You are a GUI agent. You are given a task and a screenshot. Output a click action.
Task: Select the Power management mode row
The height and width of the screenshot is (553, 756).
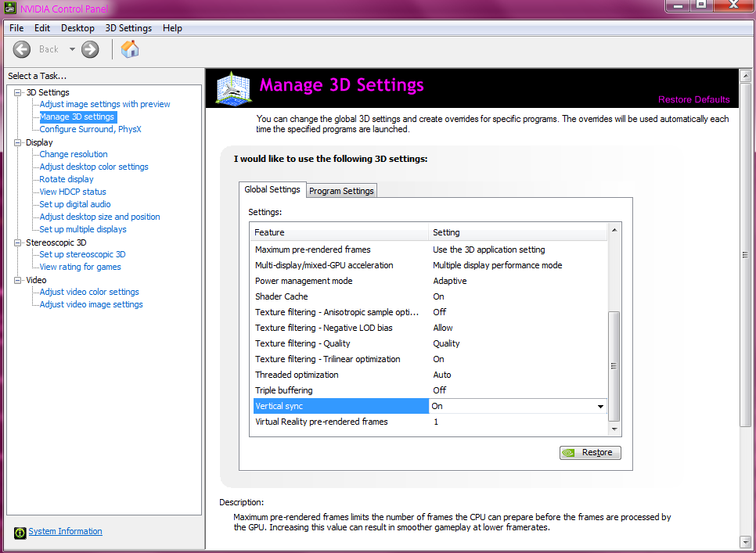coord(430,281)
